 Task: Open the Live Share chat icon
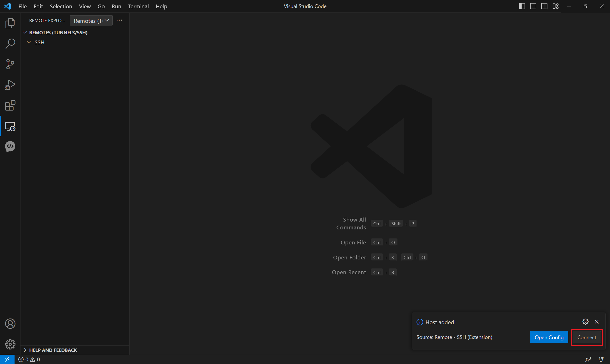click(10, 147)
